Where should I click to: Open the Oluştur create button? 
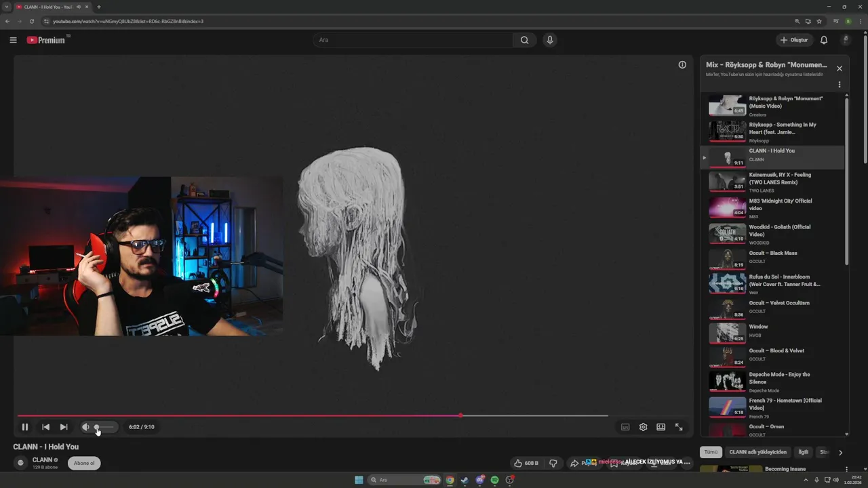(794, 40)
